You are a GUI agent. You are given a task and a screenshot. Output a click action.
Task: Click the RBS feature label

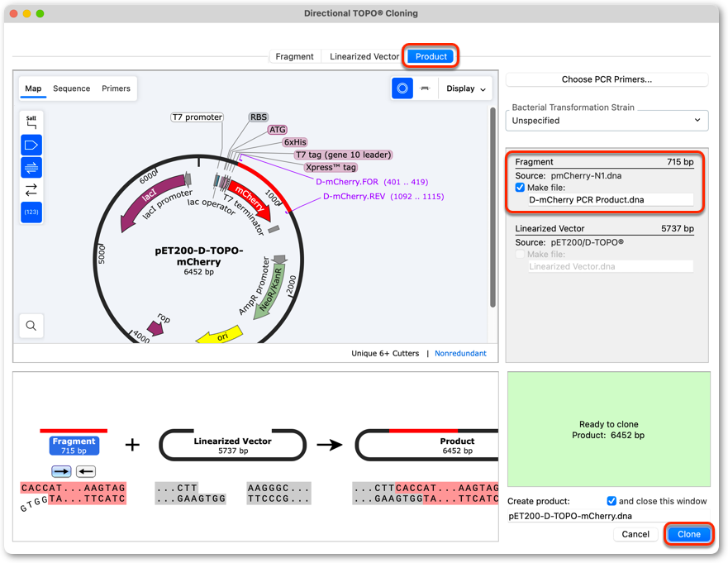coord(259,117)
